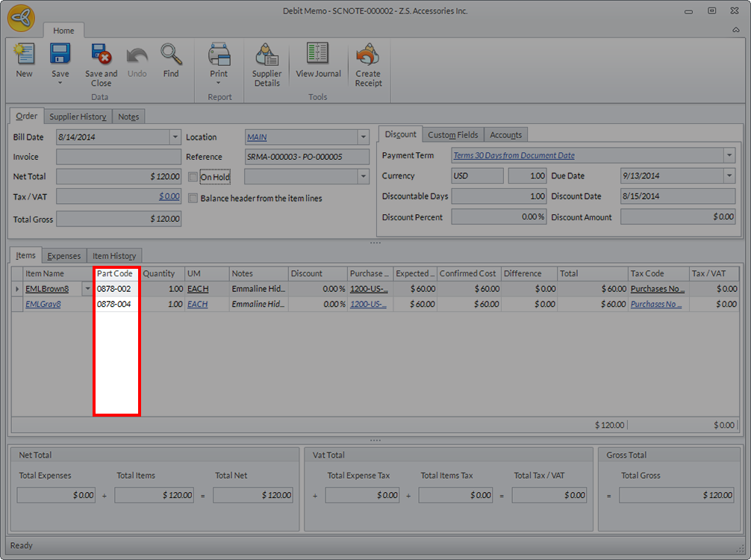The height and width of the screenshot is (560, 751).
Task: Open the Expenses tab
Action: tap(64, 256)
